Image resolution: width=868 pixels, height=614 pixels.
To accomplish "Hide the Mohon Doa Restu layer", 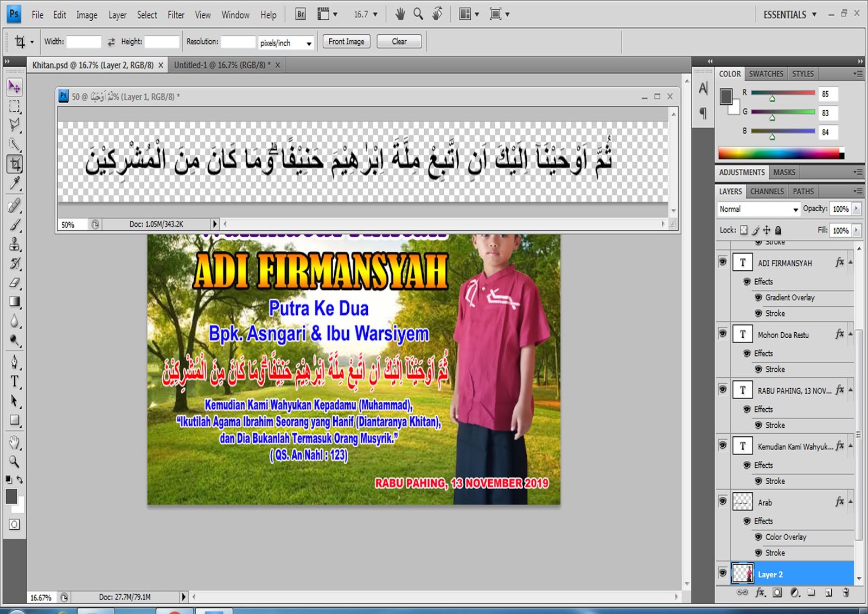I will (723, 334).
